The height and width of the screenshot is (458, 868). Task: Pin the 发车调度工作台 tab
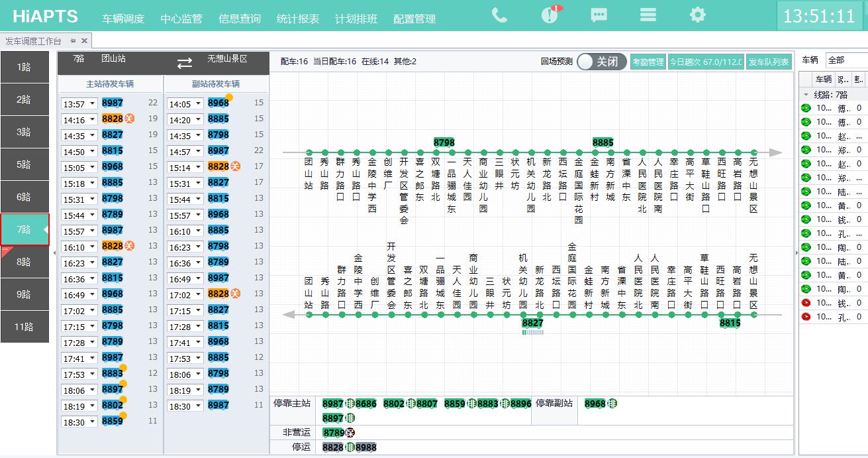click(x=73, y=41)
